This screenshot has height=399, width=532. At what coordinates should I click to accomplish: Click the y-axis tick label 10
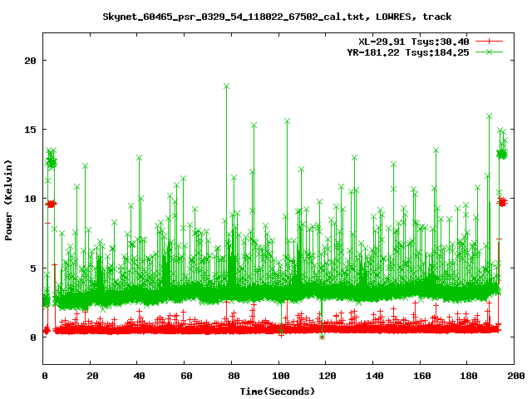point(30,199)
